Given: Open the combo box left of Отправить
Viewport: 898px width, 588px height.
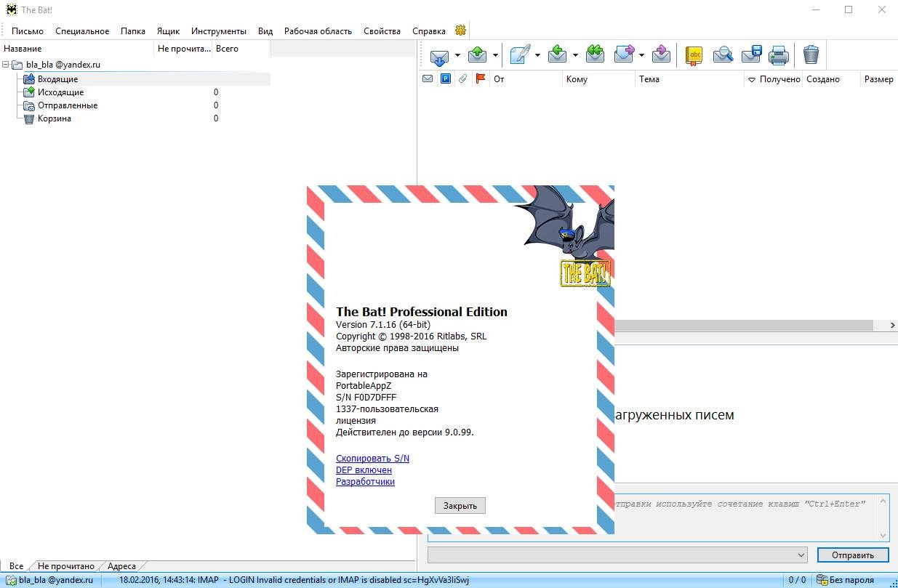Looking at the screenshot, I should coord(618,555).
